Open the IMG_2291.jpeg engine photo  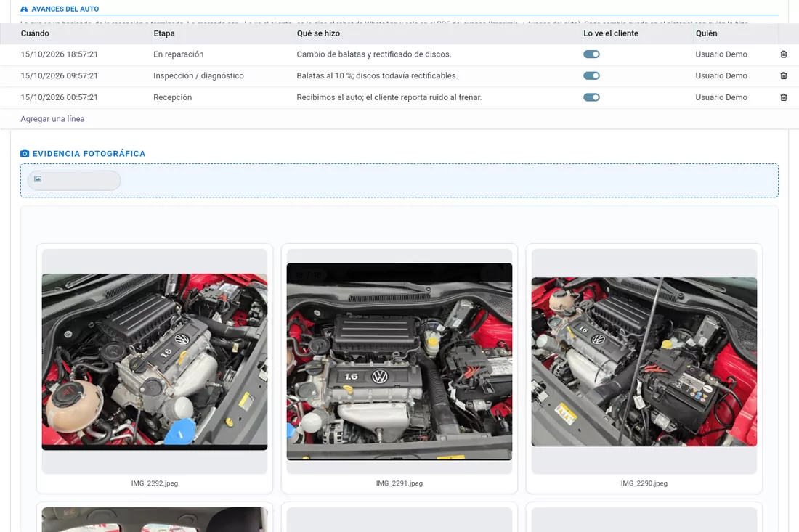click(x=399, y=361)
